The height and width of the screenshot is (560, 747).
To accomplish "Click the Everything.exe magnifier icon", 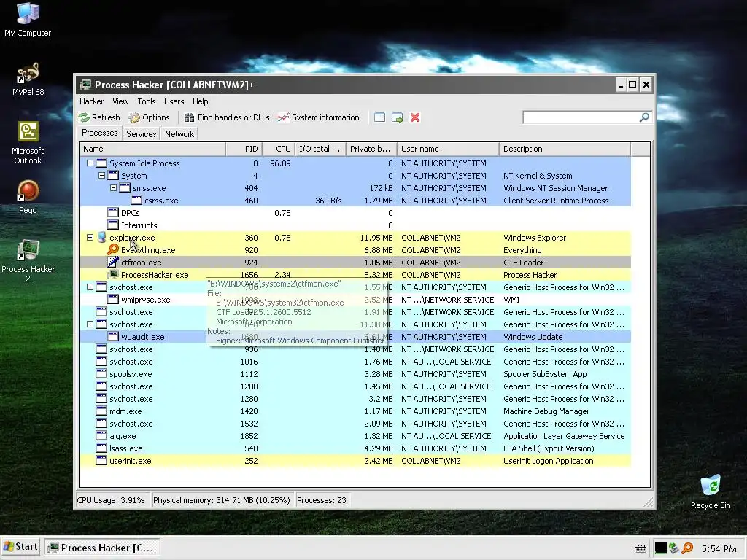I will (113, 249).
